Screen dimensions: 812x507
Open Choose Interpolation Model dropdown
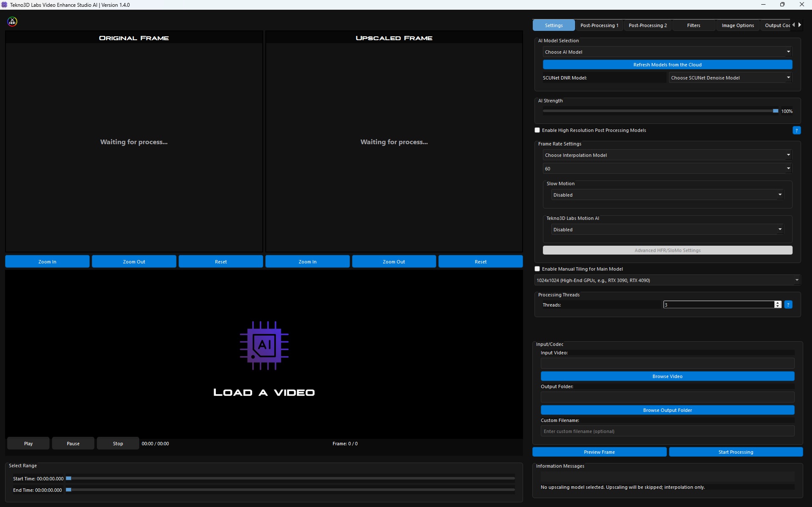pos(667,155)
